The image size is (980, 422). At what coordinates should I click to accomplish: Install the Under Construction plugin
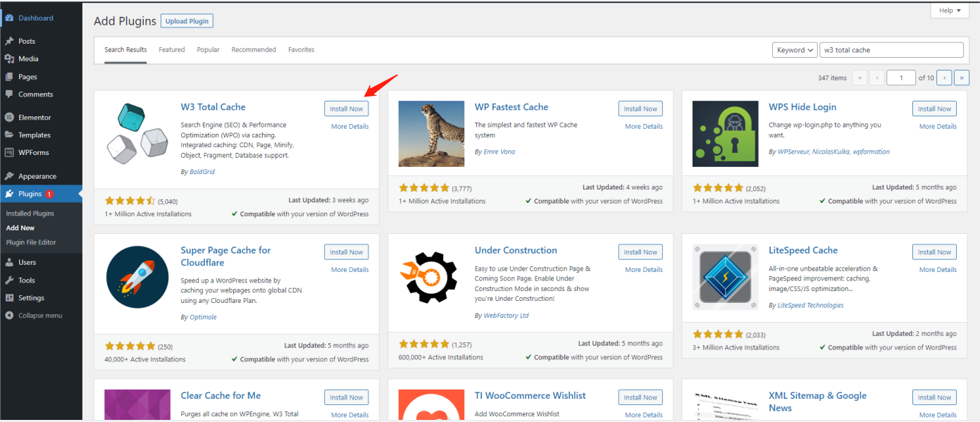pos(640,252)
